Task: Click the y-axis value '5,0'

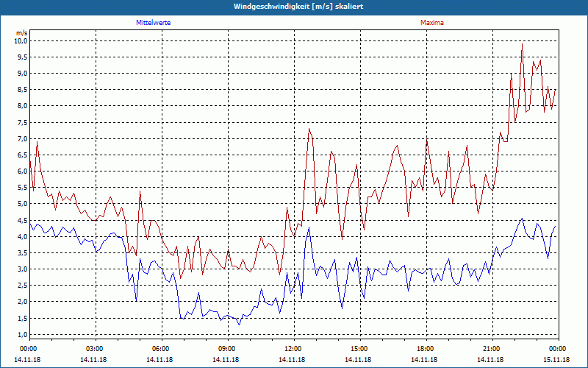Action: click(22, 204)
